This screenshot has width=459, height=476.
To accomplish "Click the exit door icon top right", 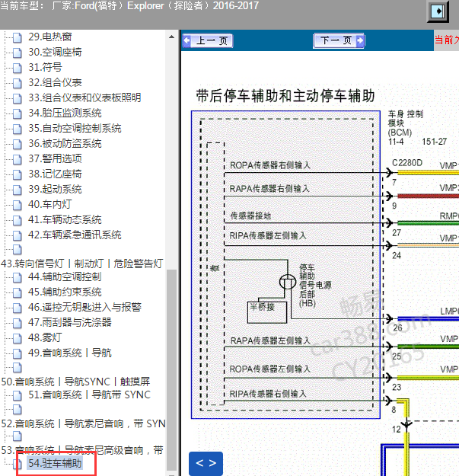I will point(438,11).
